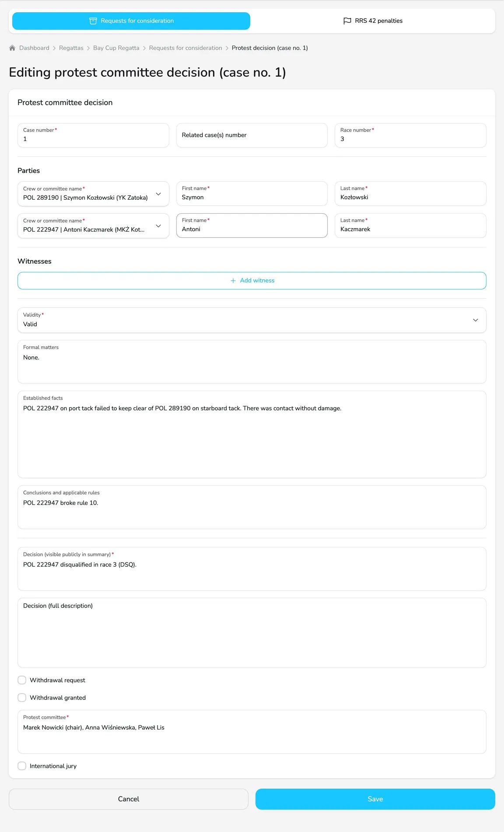Screen dimensions: 504x832
Task: Open crew dropdown for POL 289190 Szymon Kozłowski
Action: click(93, 194)
